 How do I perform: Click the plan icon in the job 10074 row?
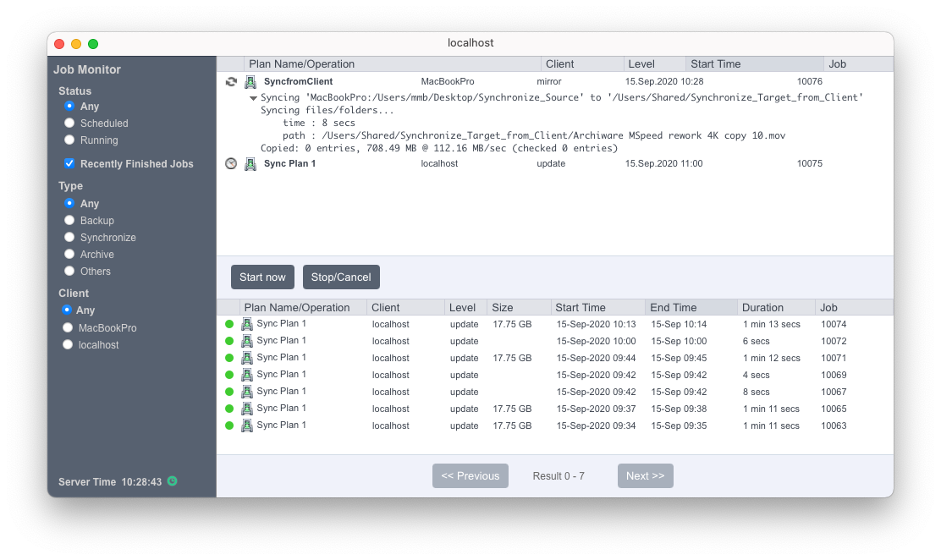[246, 324]
